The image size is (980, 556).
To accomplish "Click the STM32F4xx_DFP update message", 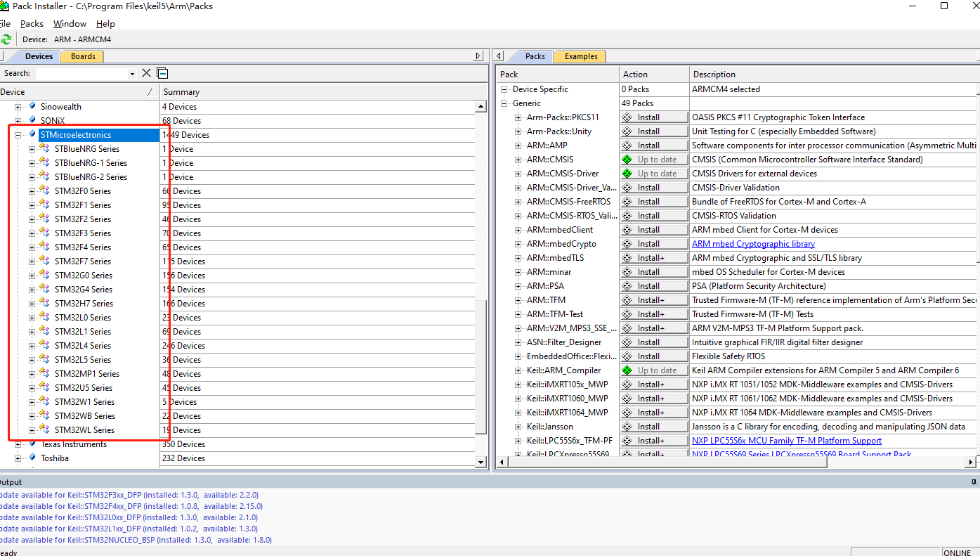I will coord(131,506).
